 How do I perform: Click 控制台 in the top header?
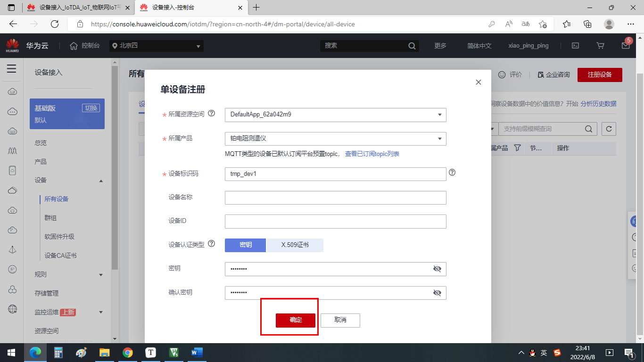pos(85,46)
